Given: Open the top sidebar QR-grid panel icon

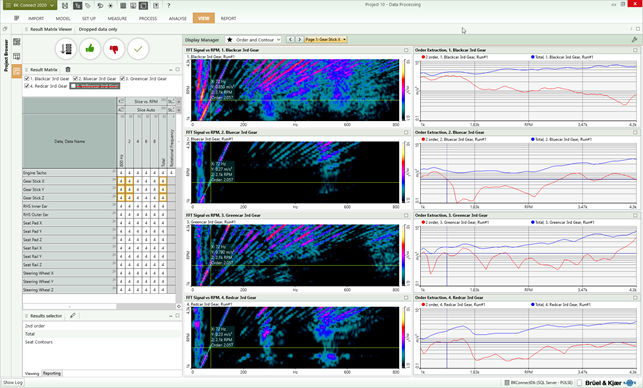Looking at the screenshot, I should tap(17, 42).
